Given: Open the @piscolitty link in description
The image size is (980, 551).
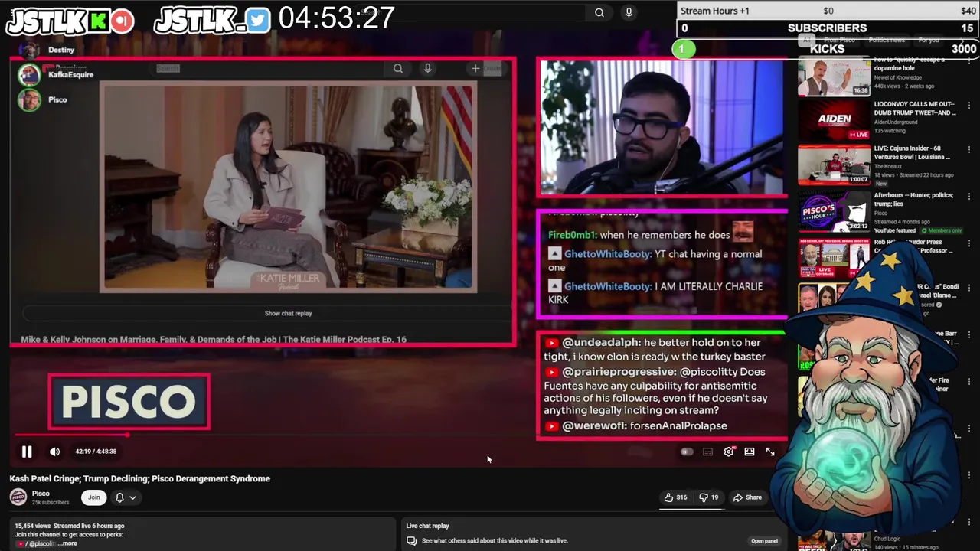Looking at the screenshot, I should (x=41, y=543).
